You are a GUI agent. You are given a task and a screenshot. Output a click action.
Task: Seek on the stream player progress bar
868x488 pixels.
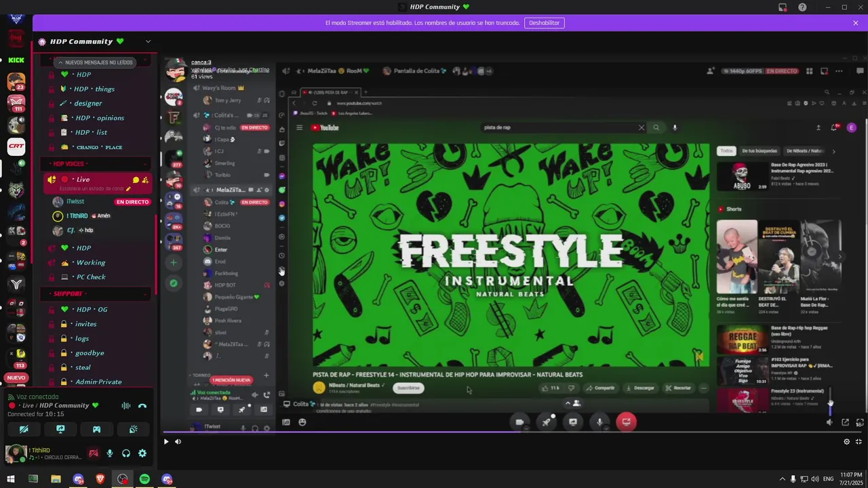coord(513,432)
